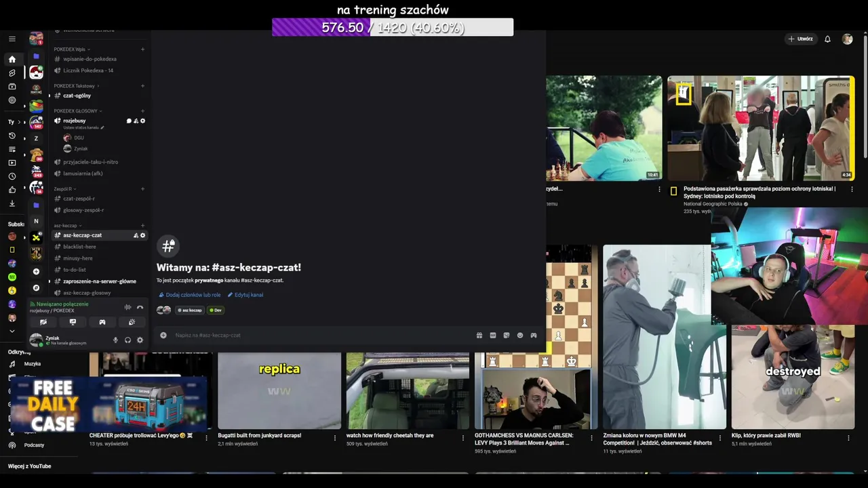868x488 pixels.
Task: Open Discord soundboard button
Action: [132, 322]
